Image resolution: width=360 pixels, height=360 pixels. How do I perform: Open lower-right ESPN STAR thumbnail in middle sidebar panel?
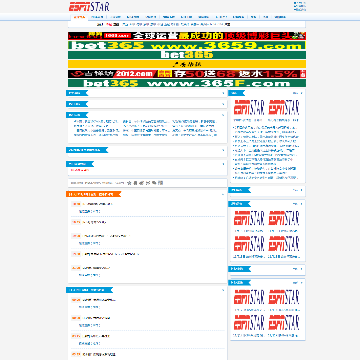click(284, 243)
